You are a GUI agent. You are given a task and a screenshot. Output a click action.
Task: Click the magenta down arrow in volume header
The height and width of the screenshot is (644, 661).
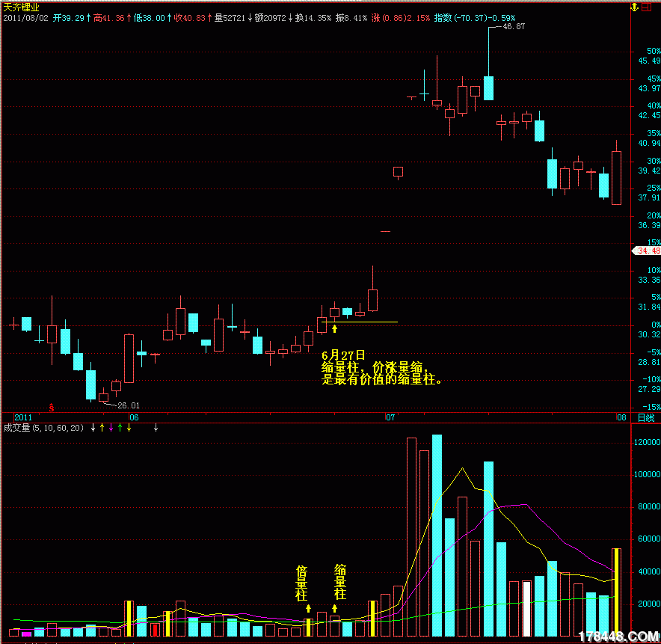(111, 428)
